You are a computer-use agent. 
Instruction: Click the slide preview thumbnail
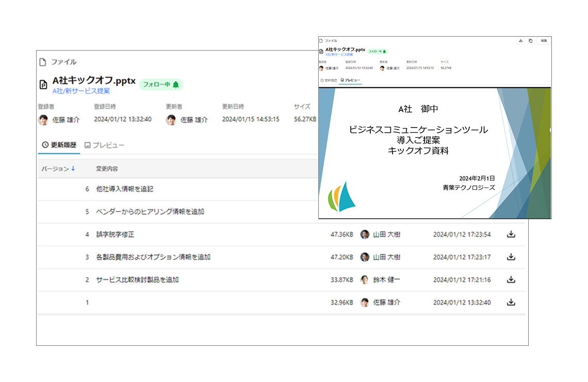click(435, 153)
